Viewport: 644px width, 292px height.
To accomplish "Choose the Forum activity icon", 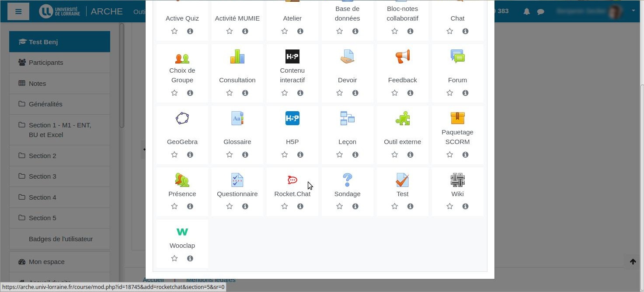I will coord(457,56).
